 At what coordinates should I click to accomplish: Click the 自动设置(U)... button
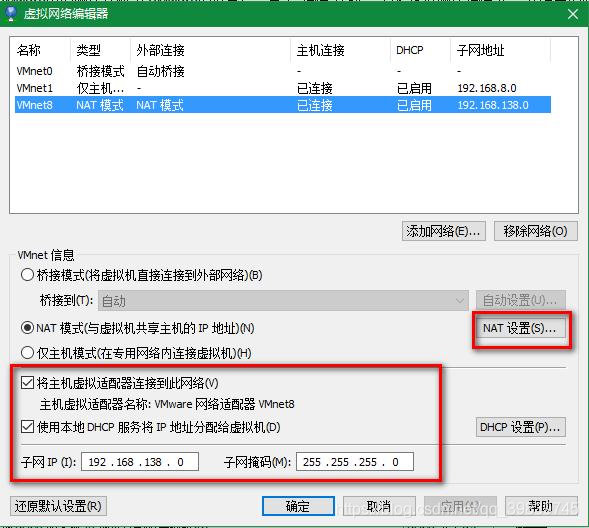click(520, 300)
